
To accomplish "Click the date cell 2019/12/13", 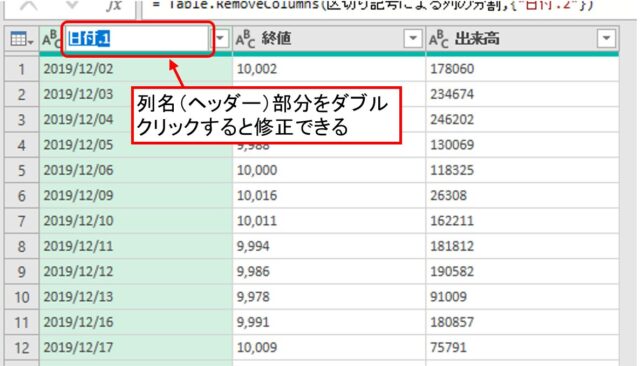I will (x=136, y=297).
